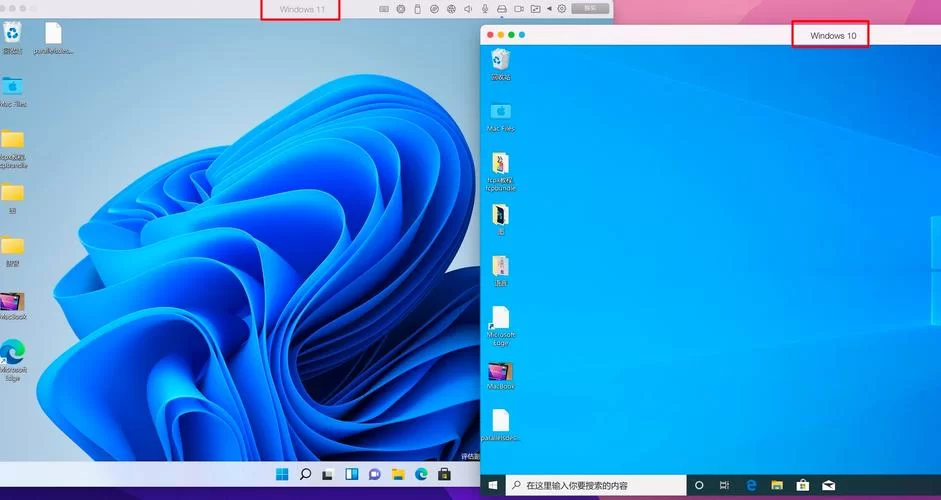The height and width of the screenshot is (500, 941).
Task: Click the USB device icon in Parallels toolbar
Action: 418,9
